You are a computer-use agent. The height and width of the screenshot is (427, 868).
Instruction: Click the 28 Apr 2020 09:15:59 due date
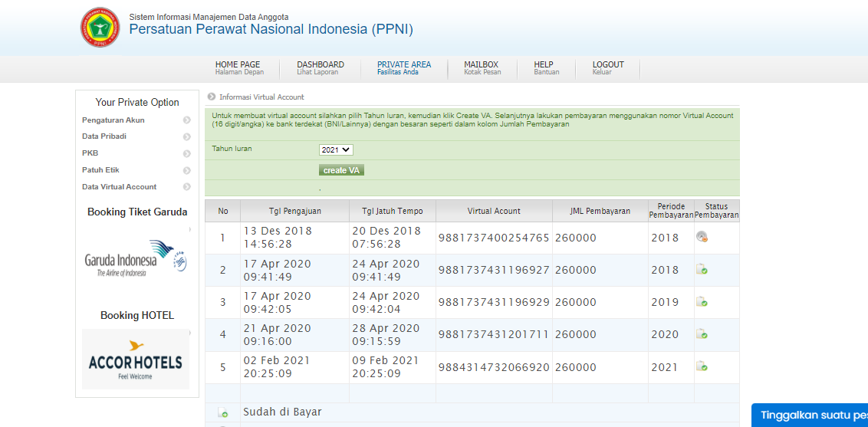[386, 334]
